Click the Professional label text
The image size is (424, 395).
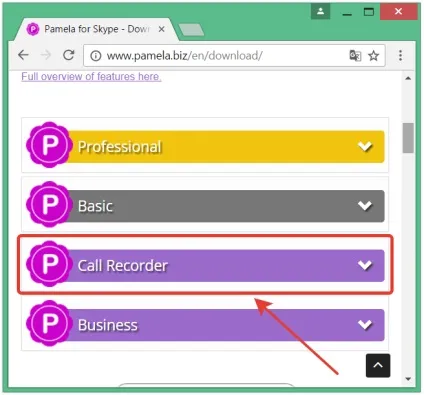click(120, 147)
